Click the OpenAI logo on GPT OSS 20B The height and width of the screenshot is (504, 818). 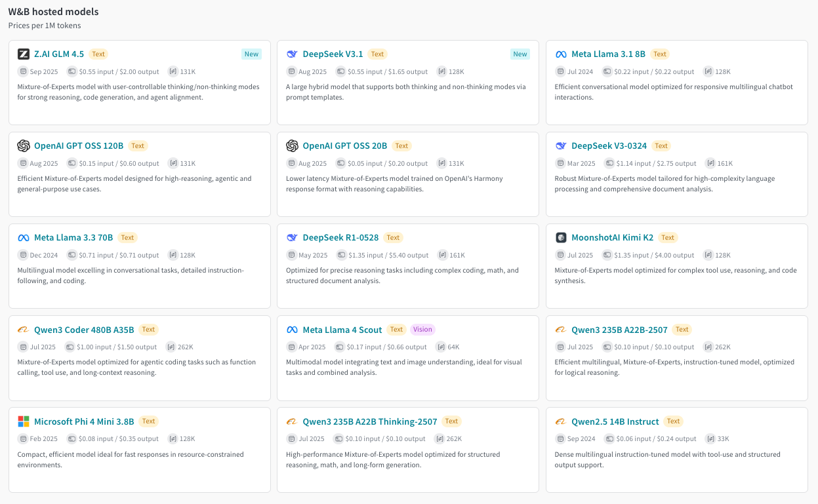point(293,146)
